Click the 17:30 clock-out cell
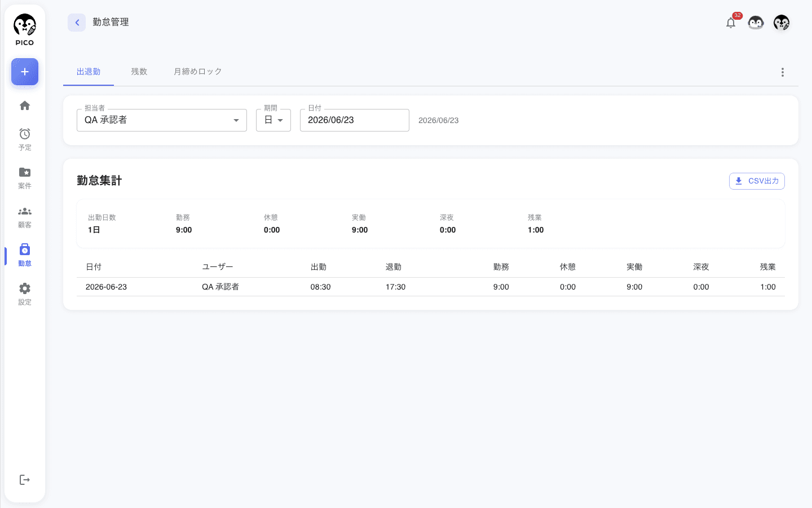Viewport: 812px width, 508px height. [396, 287]
